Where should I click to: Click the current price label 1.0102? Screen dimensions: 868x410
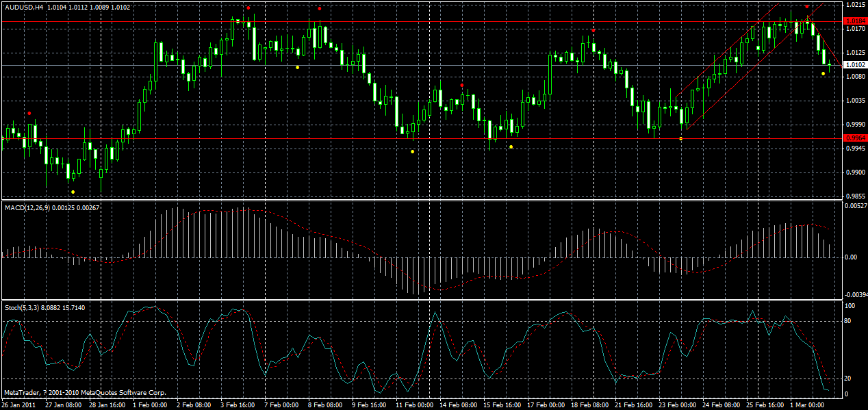(x=852, y=63)
